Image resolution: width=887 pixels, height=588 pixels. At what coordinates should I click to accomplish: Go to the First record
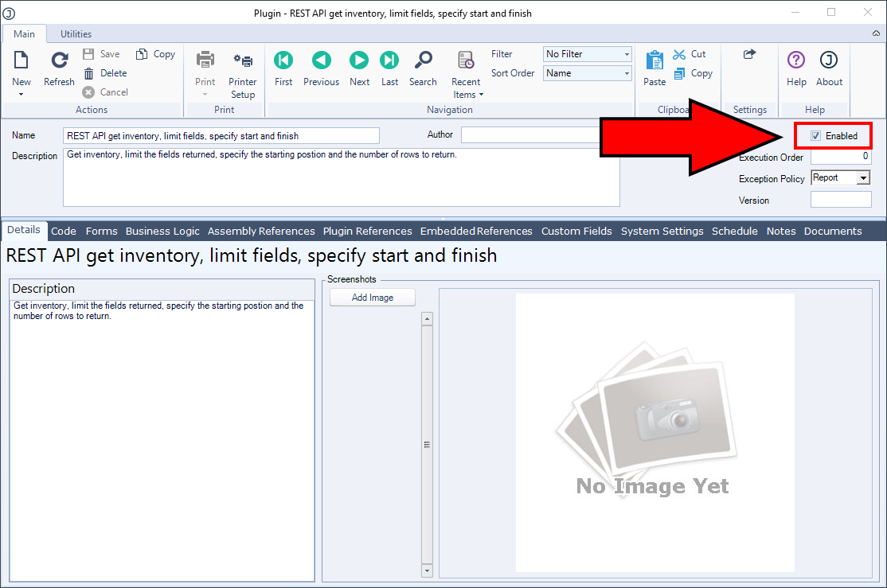[x=283, y=61]
